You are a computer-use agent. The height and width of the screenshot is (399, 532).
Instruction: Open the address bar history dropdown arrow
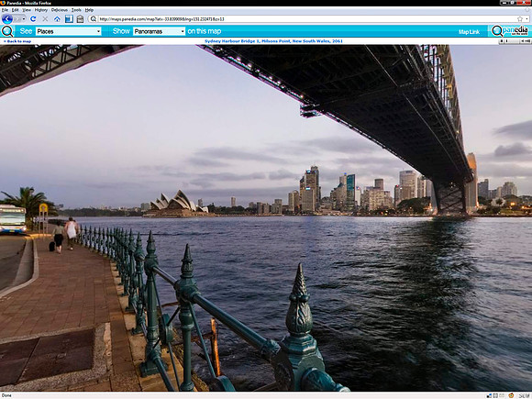coord(526,19)
